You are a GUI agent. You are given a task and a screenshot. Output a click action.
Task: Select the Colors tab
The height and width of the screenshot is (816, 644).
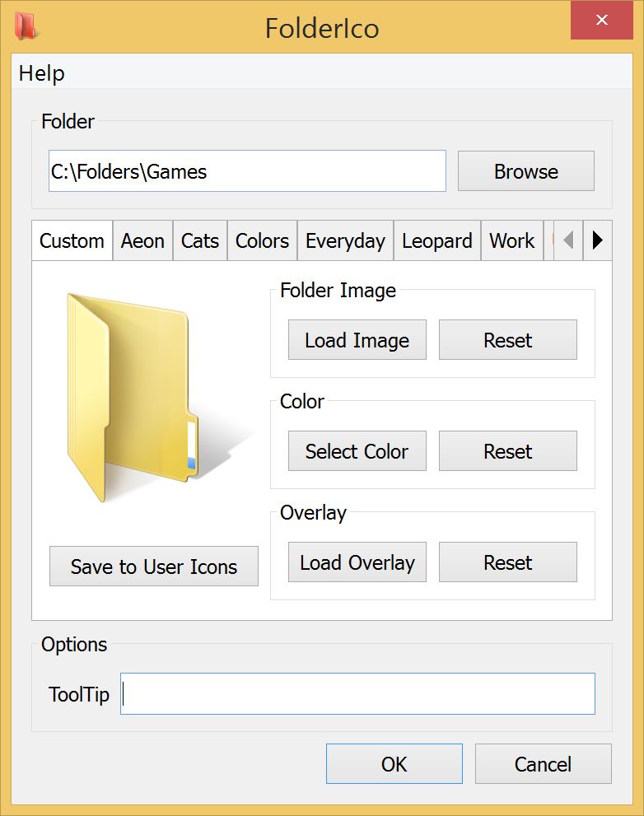click(262, 241)
